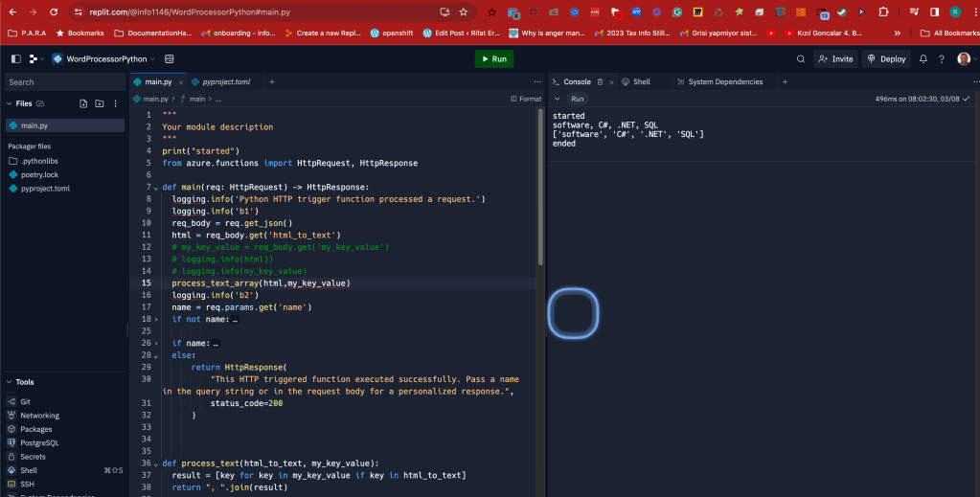Open the Secrets tool
The width and height of the screenshot is (980, 497).
click(x=33, y=457)
